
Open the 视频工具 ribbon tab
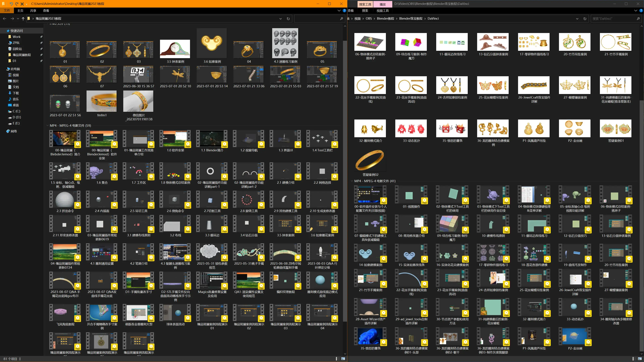pyautogui.click(x=383, y=11)
